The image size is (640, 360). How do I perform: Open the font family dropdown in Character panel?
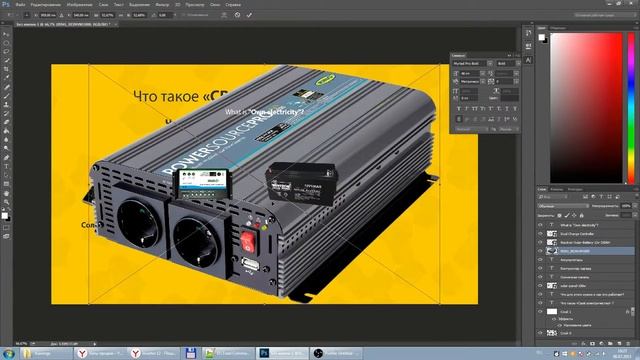pyautogui.click(x=489, y=64)
